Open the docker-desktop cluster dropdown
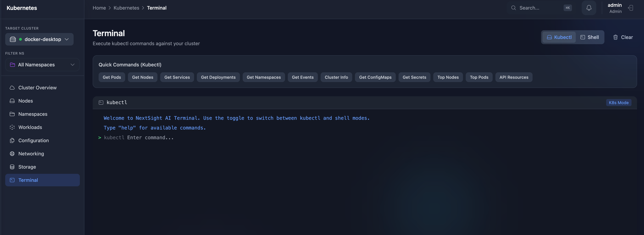The height and width of the screenshot is (235, 644). (x=39, y=39)
